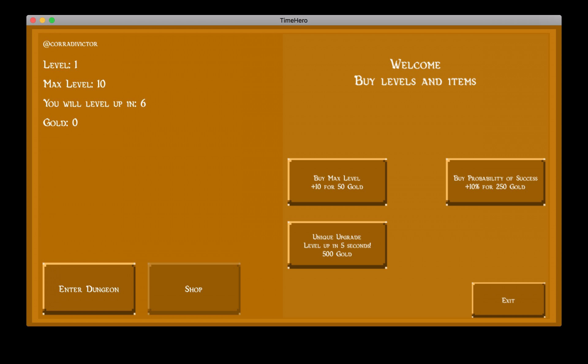Exit the shop panel
Screen dimensions: 588x364
pos(508,300)
